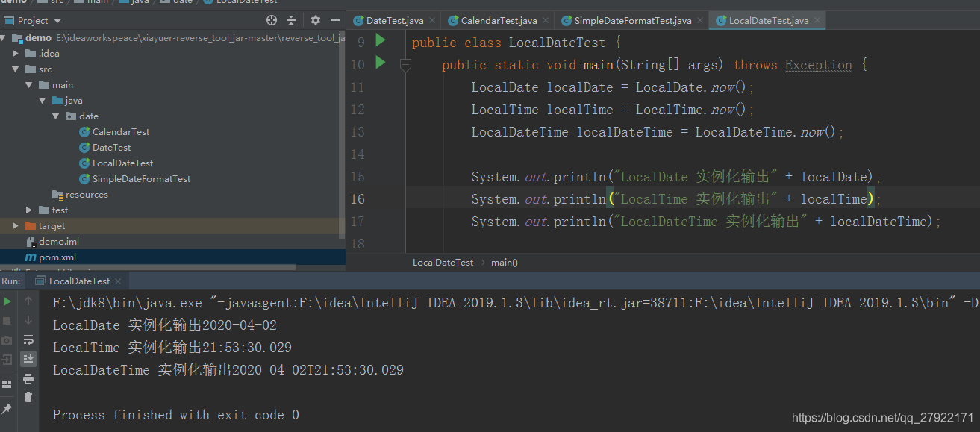Close the SimpleDateFormatTest.java tab

tap(699, 21)
